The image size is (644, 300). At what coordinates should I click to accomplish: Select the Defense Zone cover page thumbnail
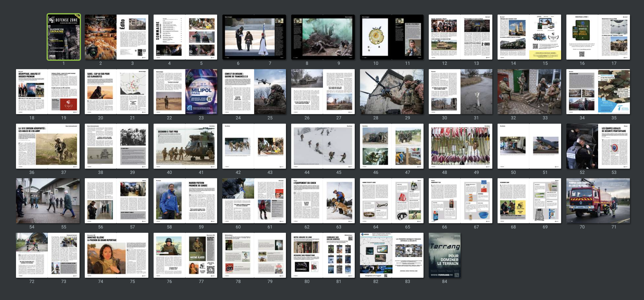tap(64, 37)
